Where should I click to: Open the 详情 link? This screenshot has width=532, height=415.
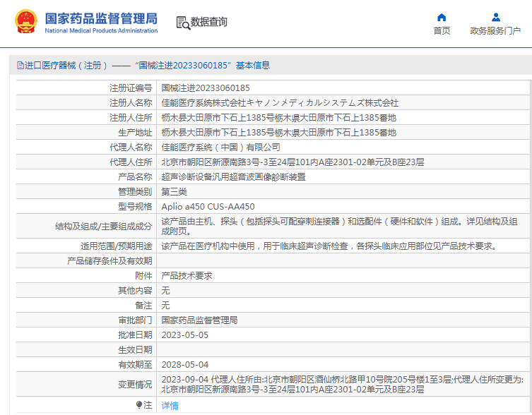[x=170, y=406]
